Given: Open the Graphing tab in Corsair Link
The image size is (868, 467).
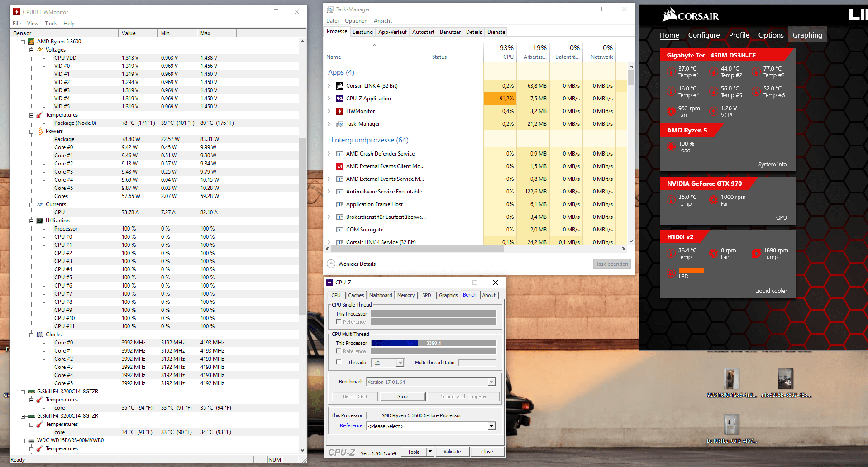Looking at the screenshot, I should click(x=807, y=35).
